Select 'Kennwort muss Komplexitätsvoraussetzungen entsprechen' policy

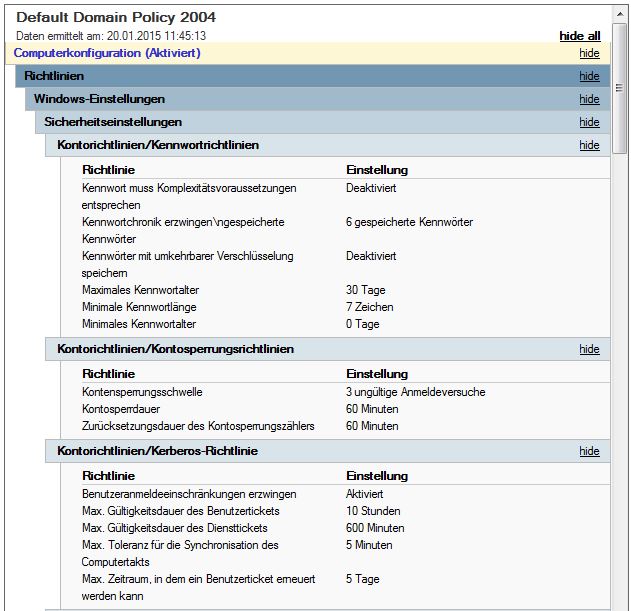tap(189, 196)
